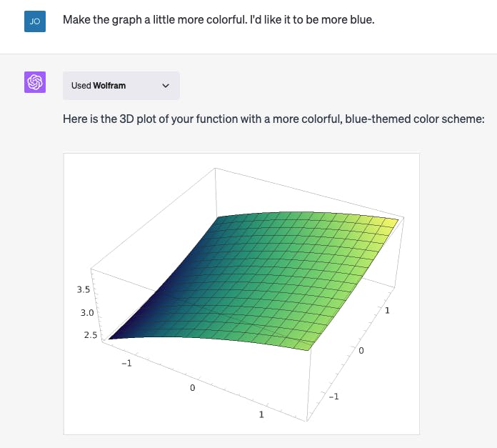Click the −1 tick label on right-side axis

coord(333,395)
